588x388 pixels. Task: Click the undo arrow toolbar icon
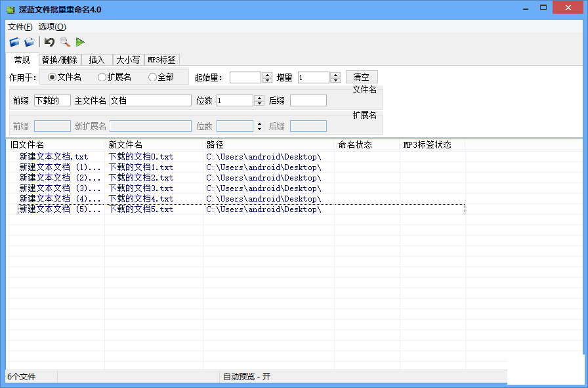[x=49, y=42]
